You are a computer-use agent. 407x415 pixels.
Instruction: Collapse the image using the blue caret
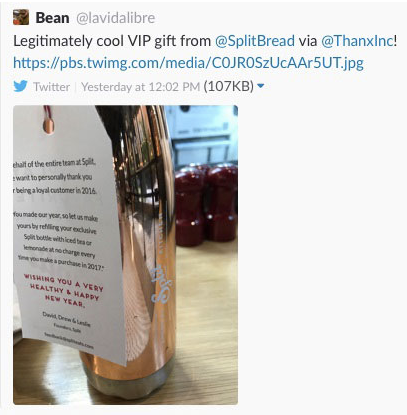pos(261,86)
